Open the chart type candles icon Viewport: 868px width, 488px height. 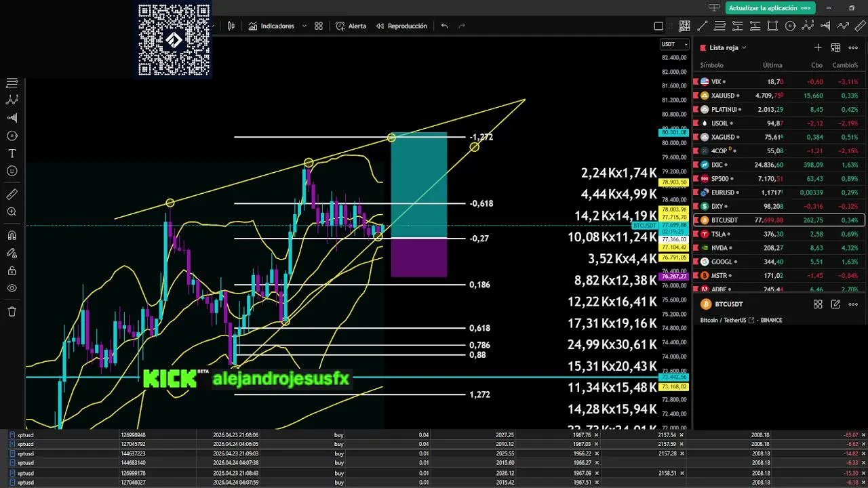231,26
